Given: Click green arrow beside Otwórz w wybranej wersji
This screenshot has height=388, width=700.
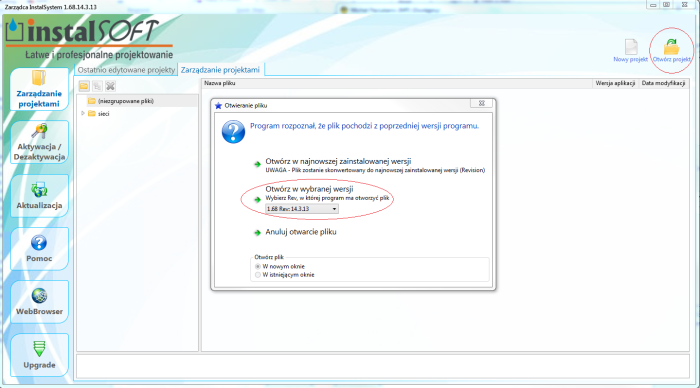Looking at the screenshot, I should (258, 200).
